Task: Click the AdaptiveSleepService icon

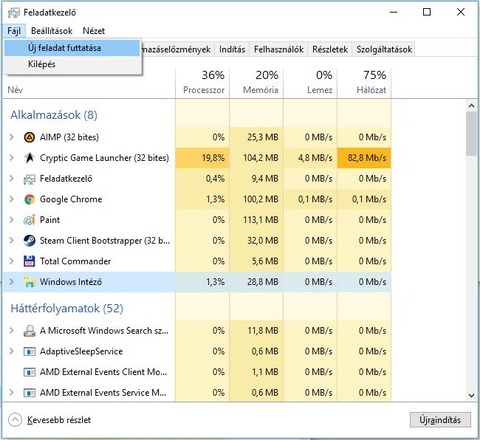Action: pyautogui.click(x=29, y=351)
